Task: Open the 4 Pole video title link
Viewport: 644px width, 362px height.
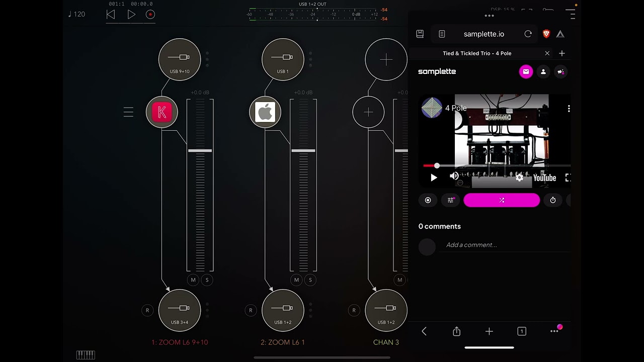Action: click(x=456, y=108)
